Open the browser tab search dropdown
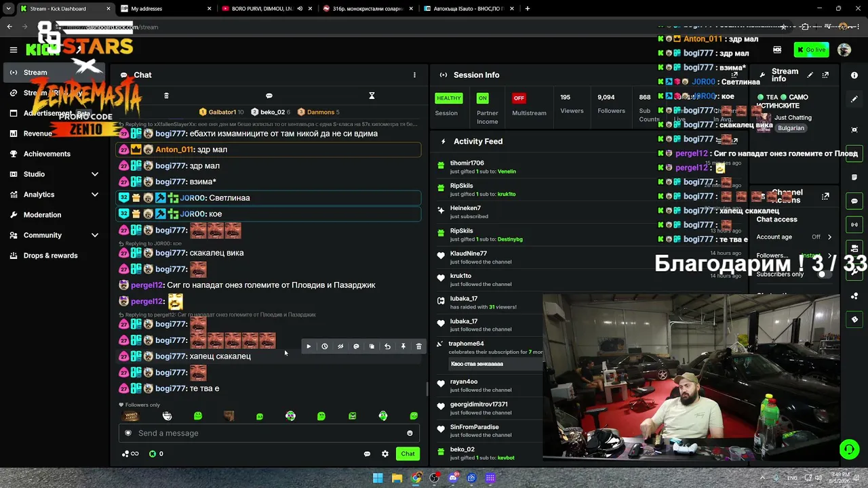868x488 pixels. [9, 9]
